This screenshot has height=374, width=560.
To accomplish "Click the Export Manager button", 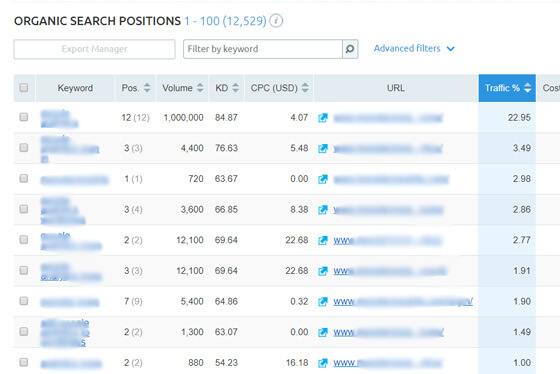I will point(94,49).
